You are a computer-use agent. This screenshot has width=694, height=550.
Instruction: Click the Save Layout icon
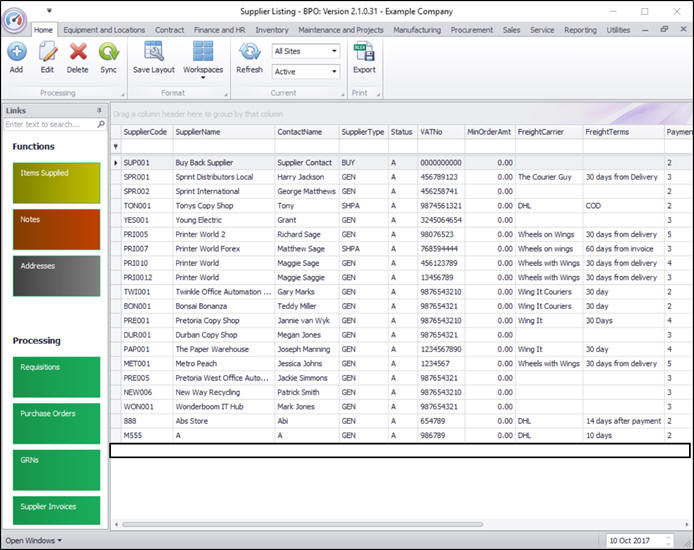153,52
